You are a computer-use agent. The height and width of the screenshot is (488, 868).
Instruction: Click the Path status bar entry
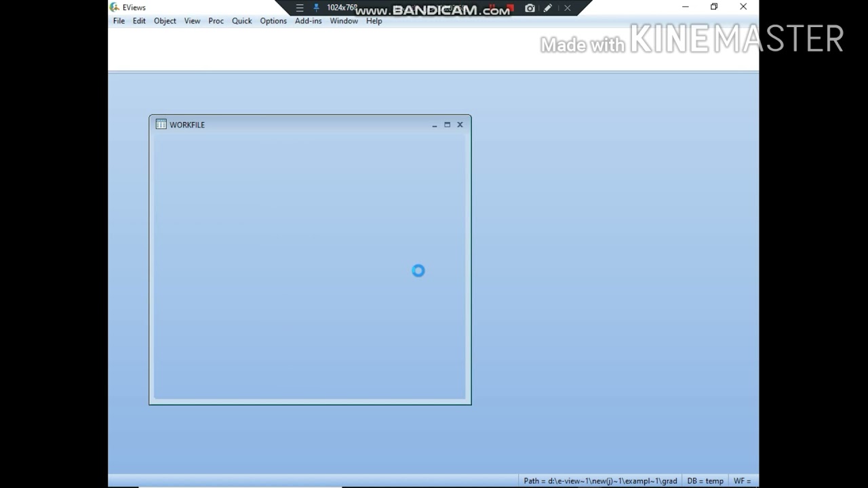(600, 481)
